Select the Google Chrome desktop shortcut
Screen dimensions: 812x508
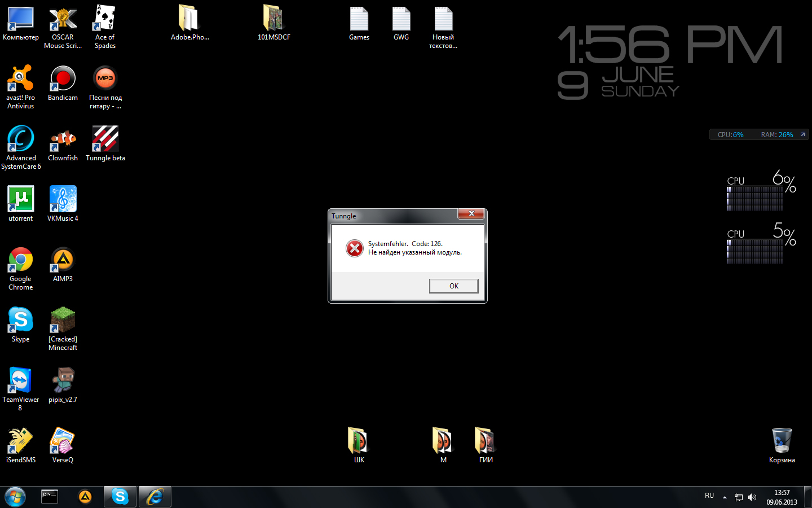(21, 269)
